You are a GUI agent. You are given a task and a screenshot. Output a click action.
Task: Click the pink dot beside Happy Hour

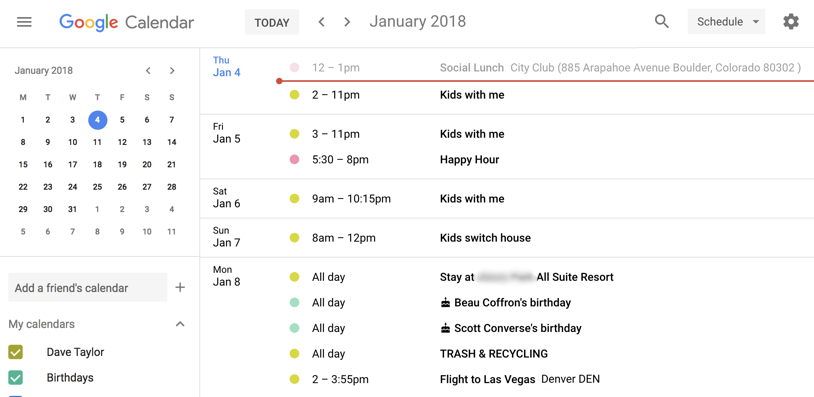(x=294, y=159)
